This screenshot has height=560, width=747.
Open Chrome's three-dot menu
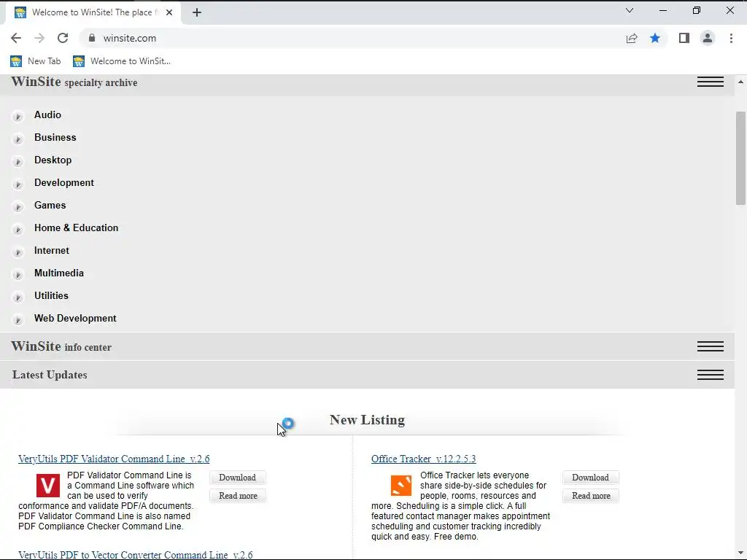coord(731,38)
